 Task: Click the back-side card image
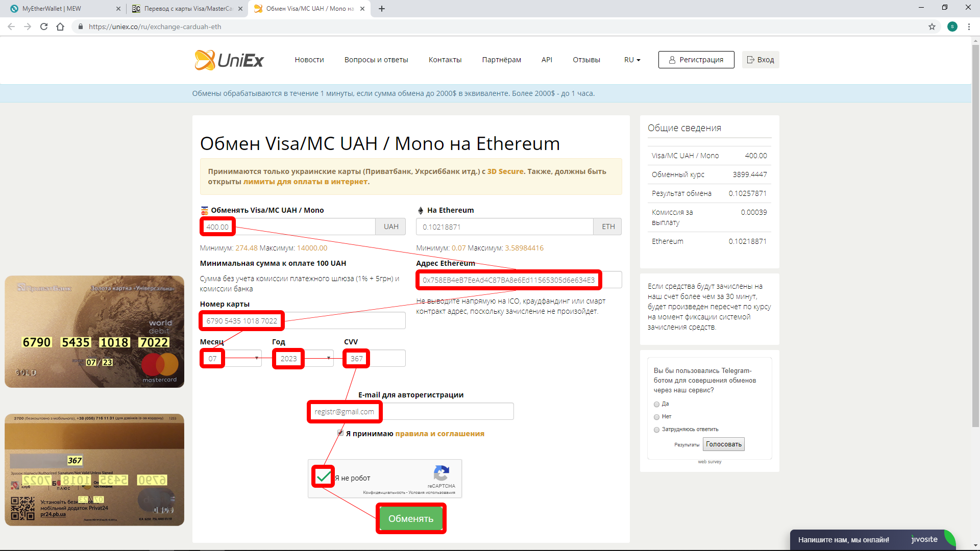click(94, 470)
